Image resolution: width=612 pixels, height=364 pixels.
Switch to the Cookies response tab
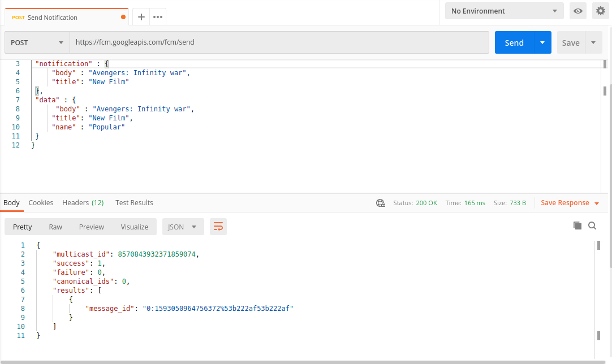pyautogui.click(x=41, y=202)
